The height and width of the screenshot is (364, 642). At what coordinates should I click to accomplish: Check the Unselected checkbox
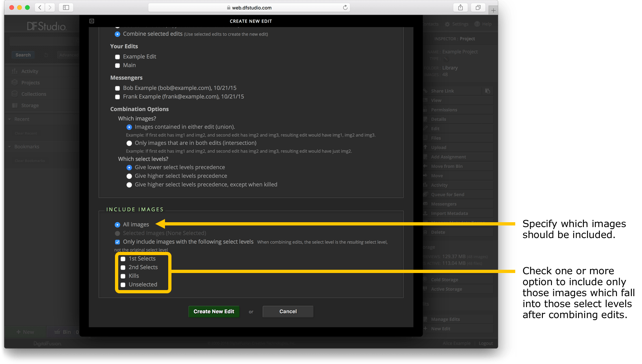[123, 285]
